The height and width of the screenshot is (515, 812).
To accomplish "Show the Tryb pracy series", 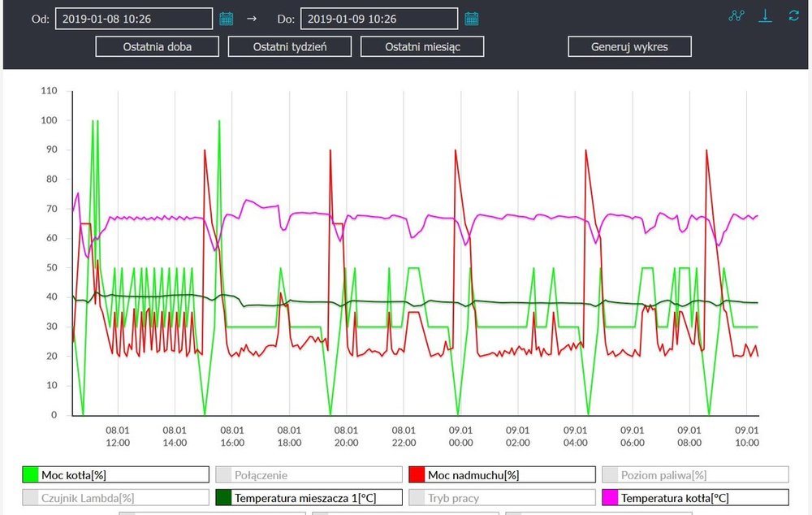I will click(x=502, y=497).
